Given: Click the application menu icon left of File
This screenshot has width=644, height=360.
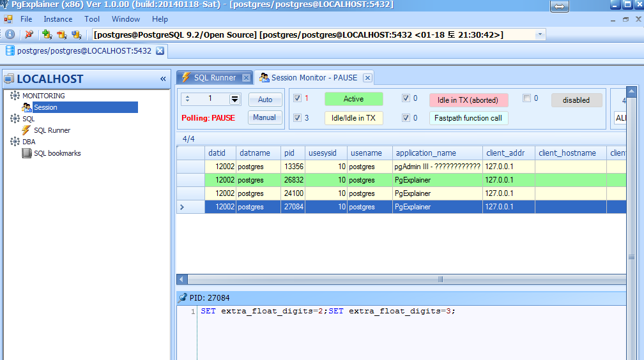Looking at the screenshot, I should 8,19.
